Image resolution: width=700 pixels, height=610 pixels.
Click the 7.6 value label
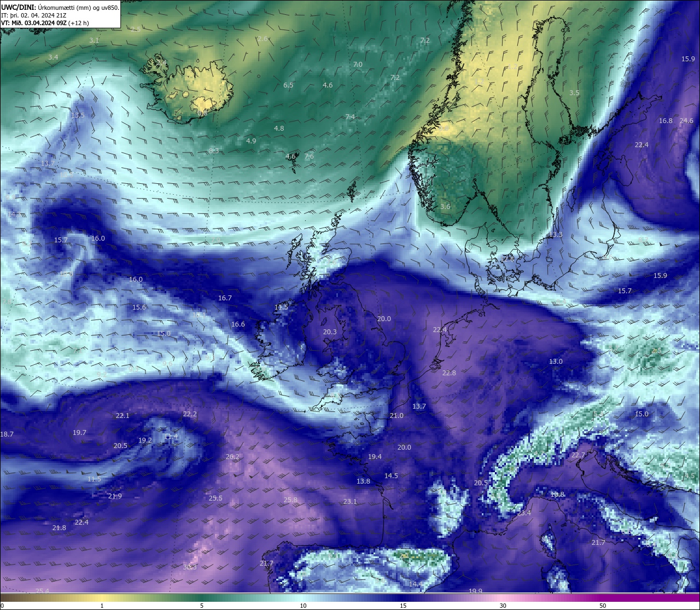click(x=309, y=156)
